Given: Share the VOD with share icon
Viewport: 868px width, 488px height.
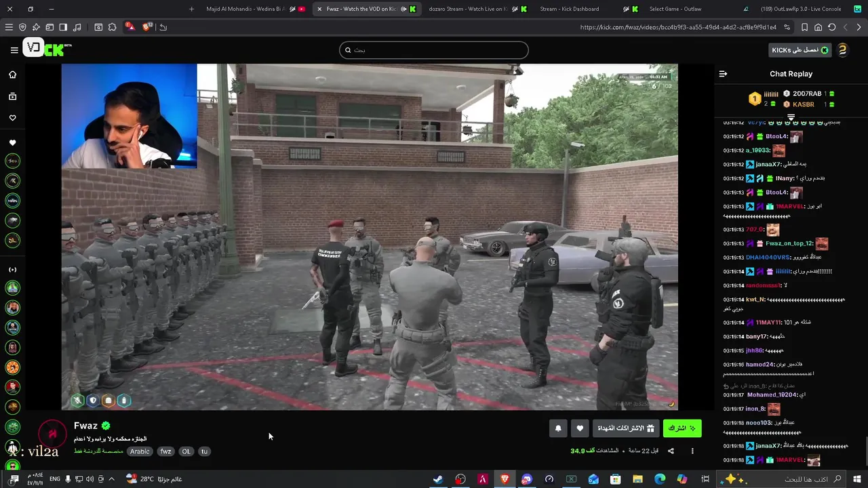Looking at the screenshot, I should coord(671,451).
